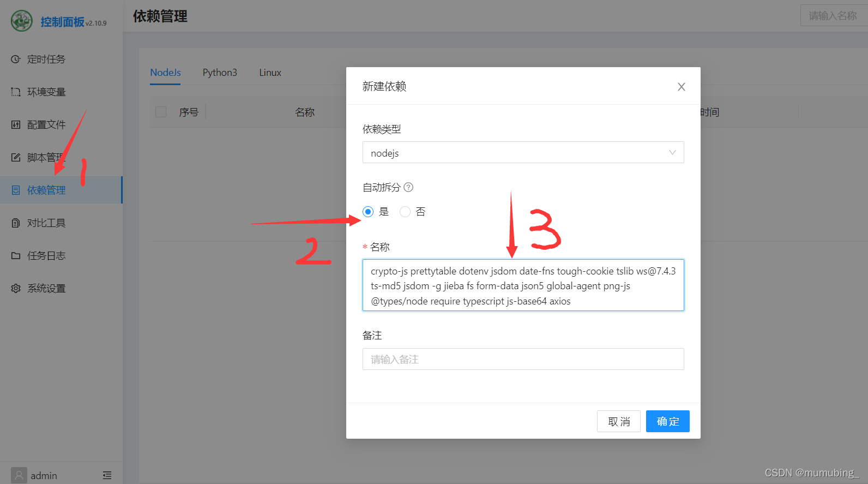Open the 依赖类型 nodejs dropdown
Viewport: 868px width, 484px height.
click(x=523, y=152)
